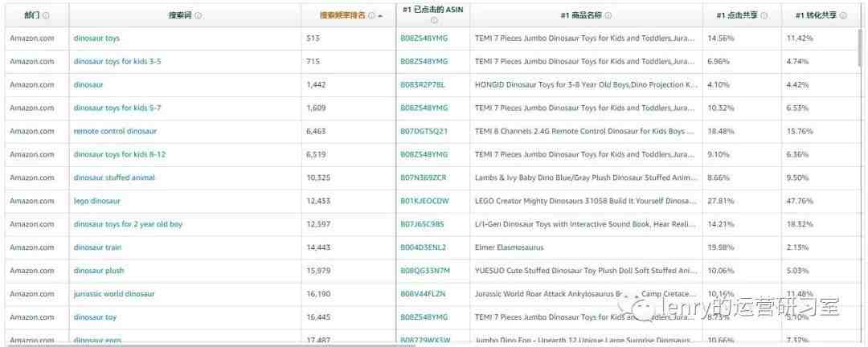The image size is (868, 347).
Task: Click the info icon next to 部门 header
Action: [46, 15]
